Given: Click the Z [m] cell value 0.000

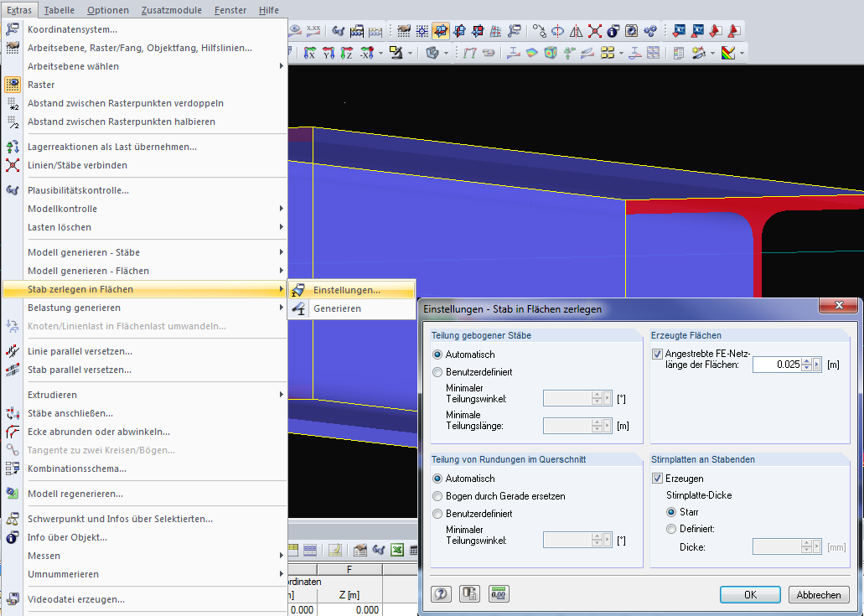Looking at the screenshot, I should [x=349, y=609].
